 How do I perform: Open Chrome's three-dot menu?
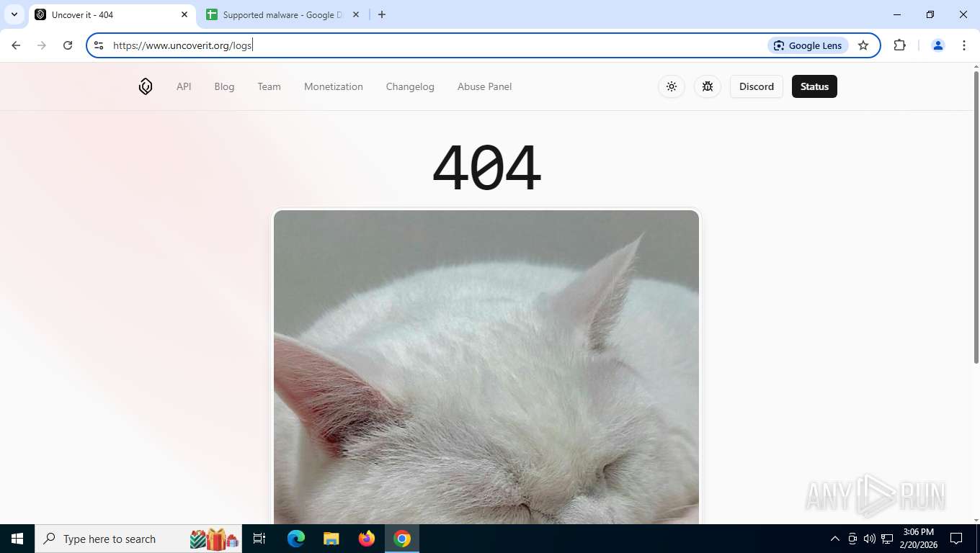pyautogui.click(x=964, y=45)
